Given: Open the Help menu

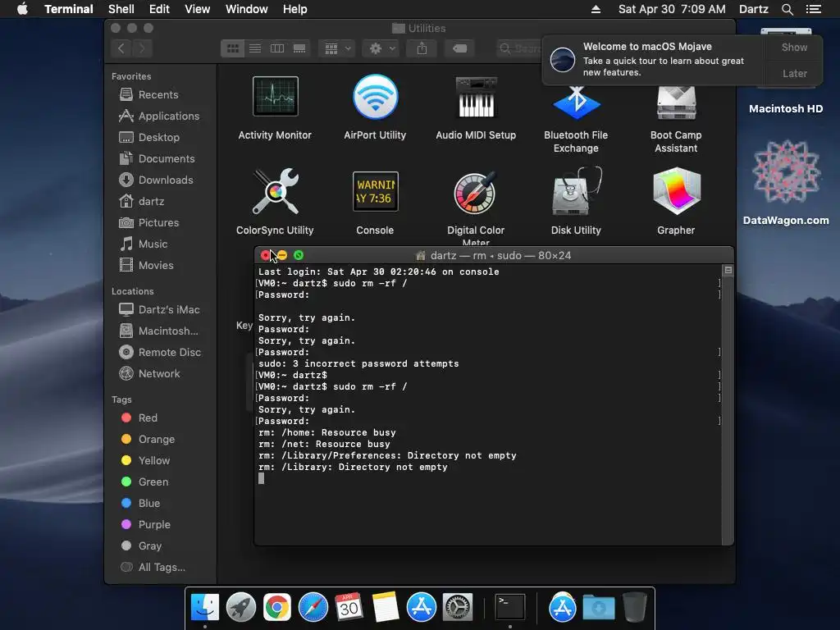Looking at the screenshot, I should click(x=294, y=9).
